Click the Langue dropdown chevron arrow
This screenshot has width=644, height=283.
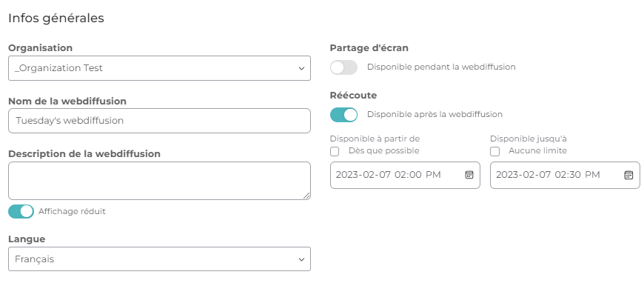(x=301, y=259)
